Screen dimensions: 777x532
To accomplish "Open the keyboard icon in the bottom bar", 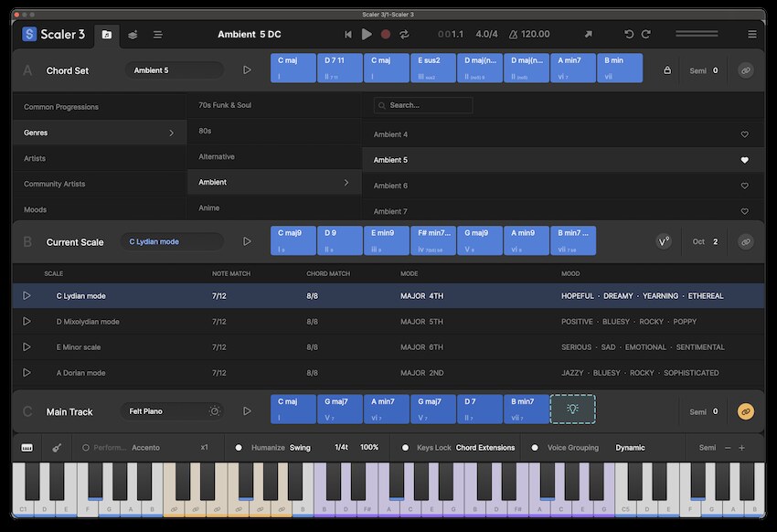I will point(27,447).
